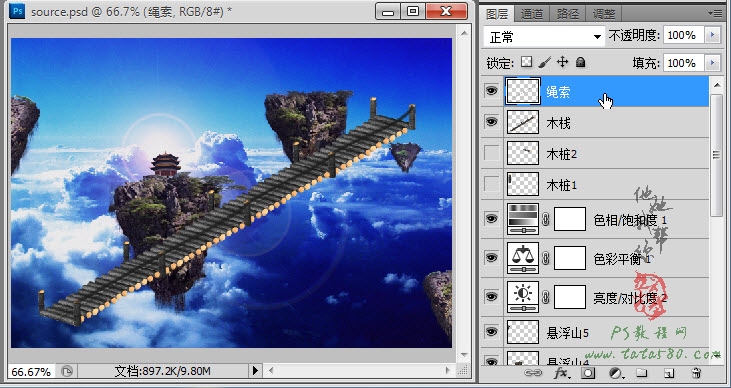Viewport: 731px width, 388px height.
Task: Open the status bar info arrow menu
Action: [255, 371]
